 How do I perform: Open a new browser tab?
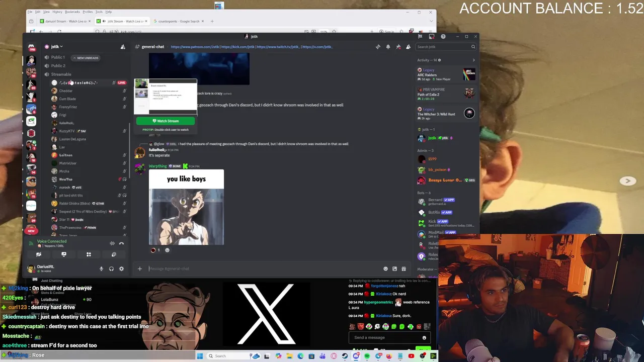[212, 21]
